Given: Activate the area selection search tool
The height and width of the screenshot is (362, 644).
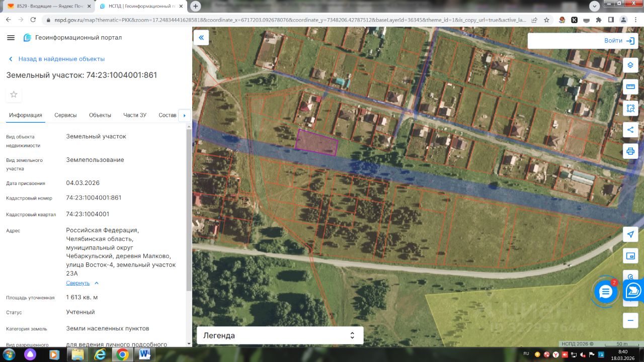Looking at the screenshot, I should pos(630,108).
